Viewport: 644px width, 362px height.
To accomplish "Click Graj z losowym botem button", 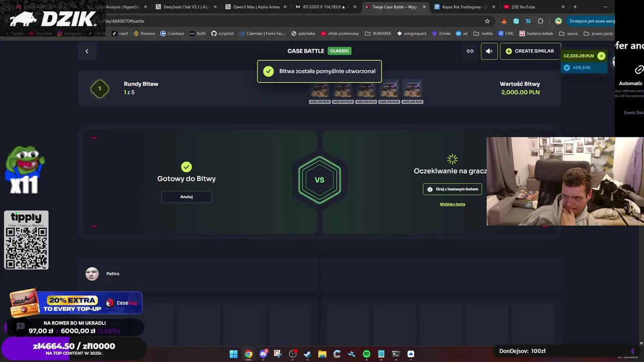I will click(x=452, y=189).
